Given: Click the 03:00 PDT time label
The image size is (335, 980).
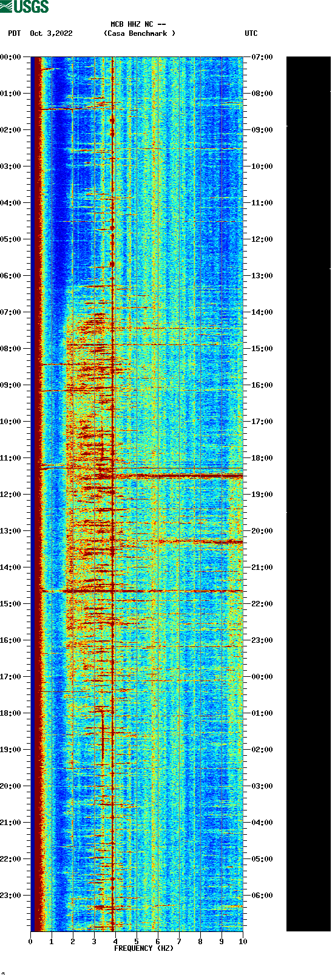Looking at the screenshot, I should pos(10,166).
